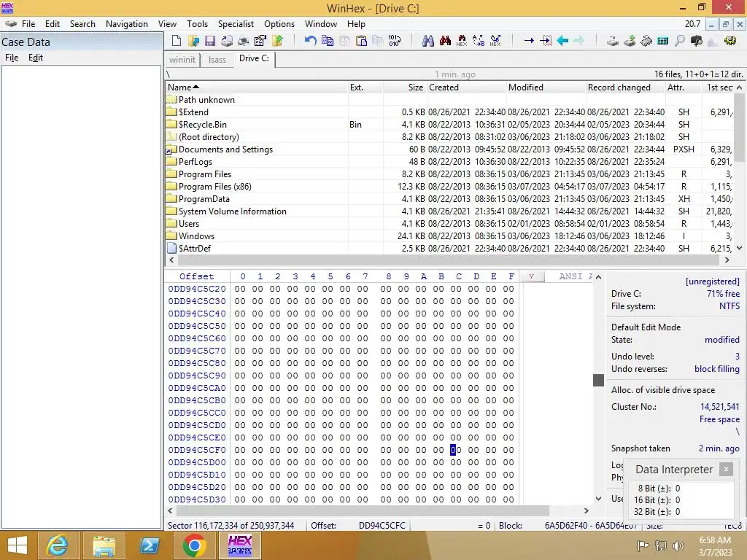Open Internet Explorer from taskbar
The image size is (747, 560).
click(x=57, y=545)
